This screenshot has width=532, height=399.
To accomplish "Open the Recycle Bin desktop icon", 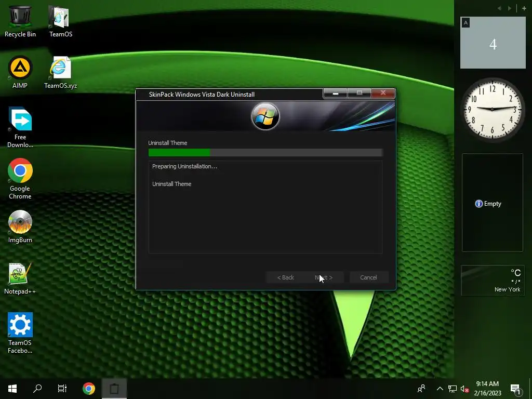I will tap(20, 21).
